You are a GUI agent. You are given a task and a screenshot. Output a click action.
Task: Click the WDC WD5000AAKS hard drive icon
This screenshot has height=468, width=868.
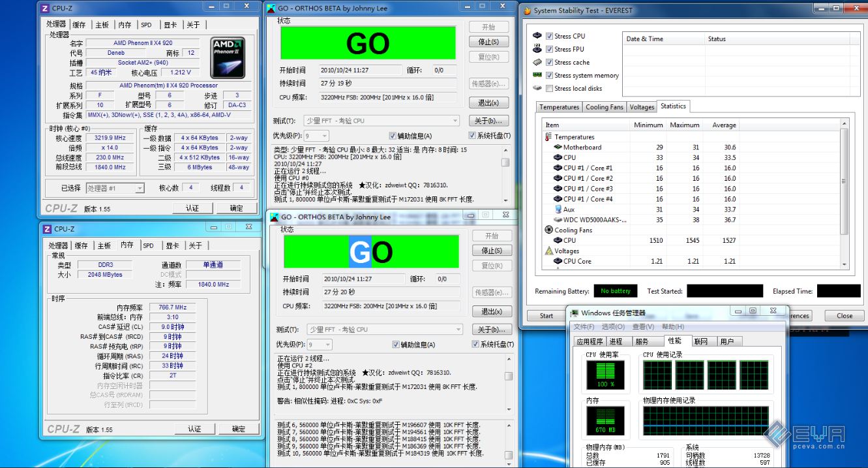(x=558, y=220)
